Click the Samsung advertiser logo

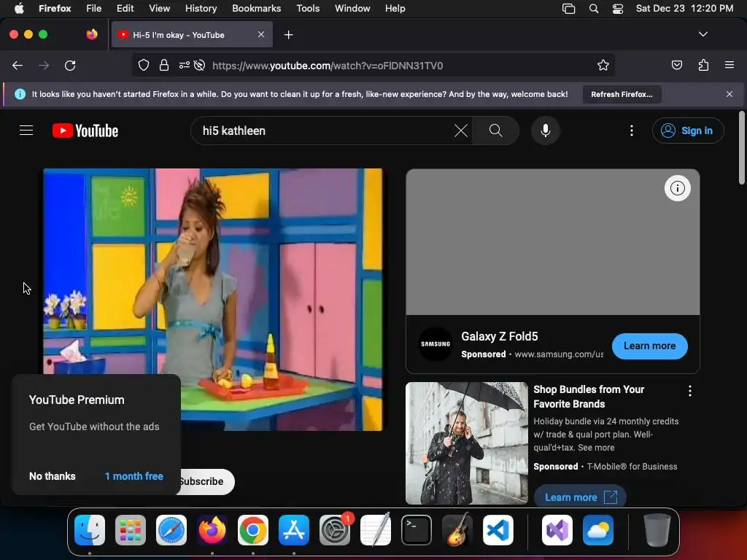pyautogui.click(x=436, y=344)
